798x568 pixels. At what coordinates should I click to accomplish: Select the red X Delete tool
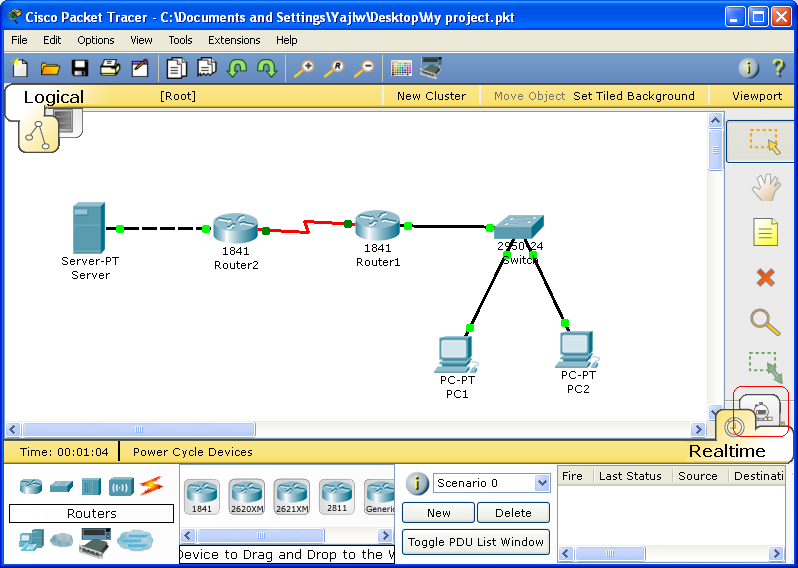765,278
